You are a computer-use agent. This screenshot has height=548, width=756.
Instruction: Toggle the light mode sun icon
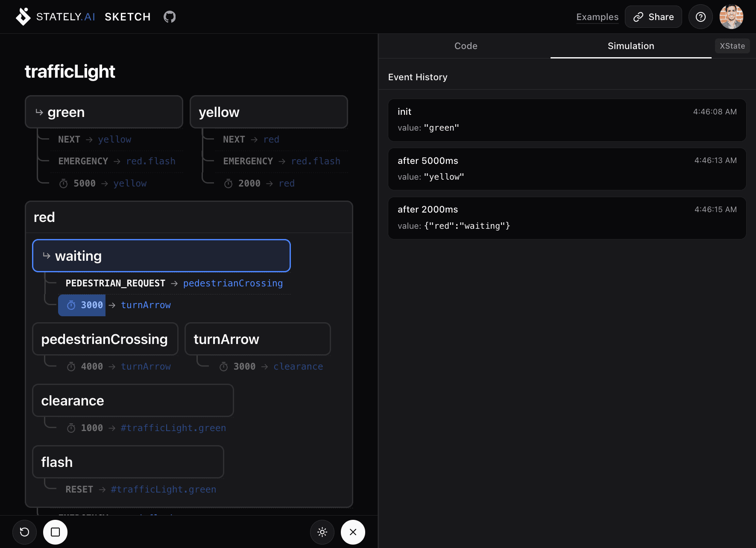(x=322, y=532)
